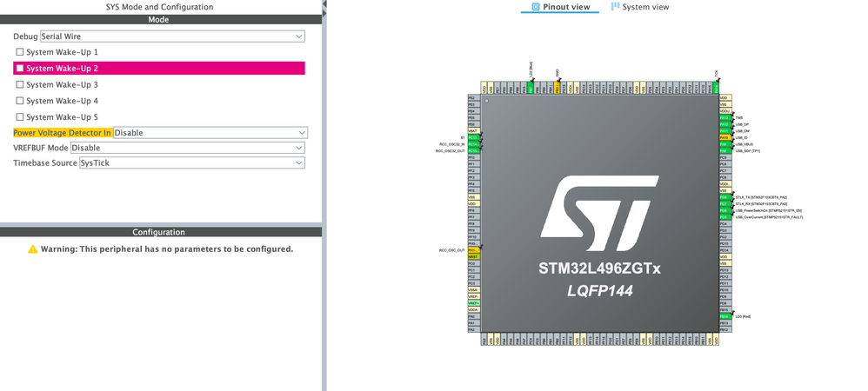This screenshot has width=868, height=391.
Task: Click the yellow warning triangle icon
Action: coord(33,249)
